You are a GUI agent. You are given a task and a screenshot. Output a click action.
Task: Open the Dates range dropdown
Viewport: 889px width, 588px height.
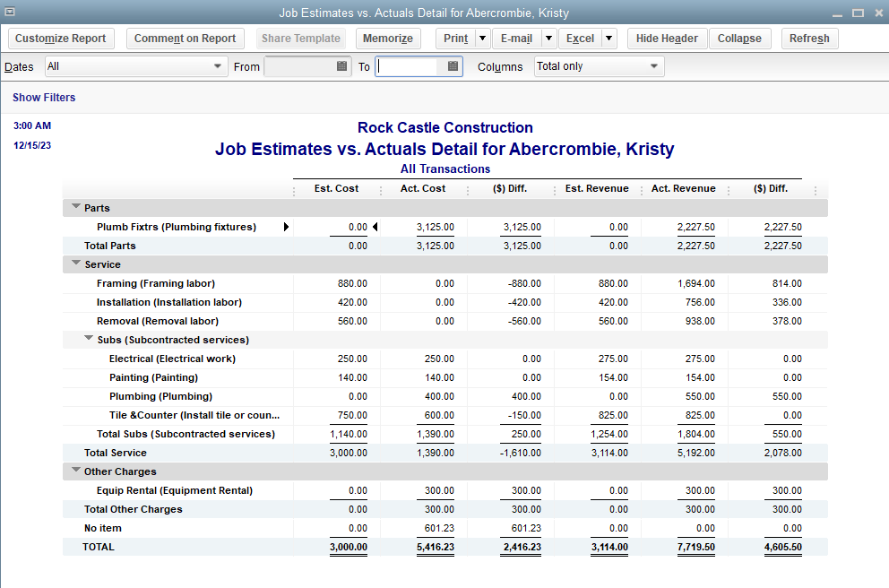click(218, 66)
